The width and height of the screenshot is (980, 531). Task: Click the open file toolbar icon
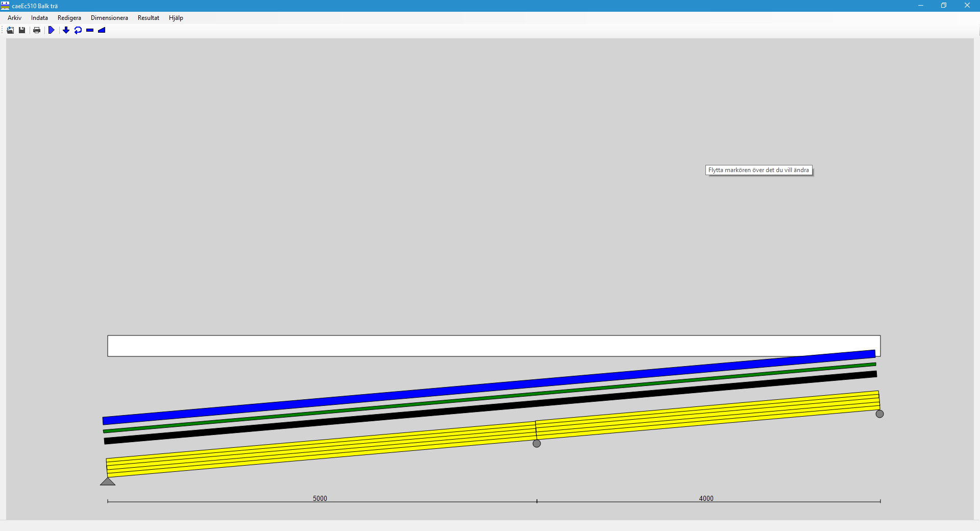(10, 30)
